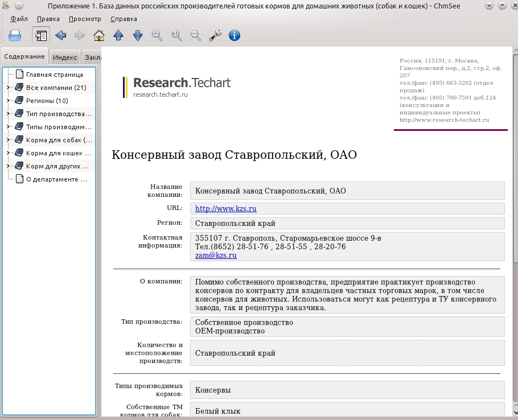Viewport: 518px width, 420px height.
Task: Open the Файл menu
Action: pos(19,19)
